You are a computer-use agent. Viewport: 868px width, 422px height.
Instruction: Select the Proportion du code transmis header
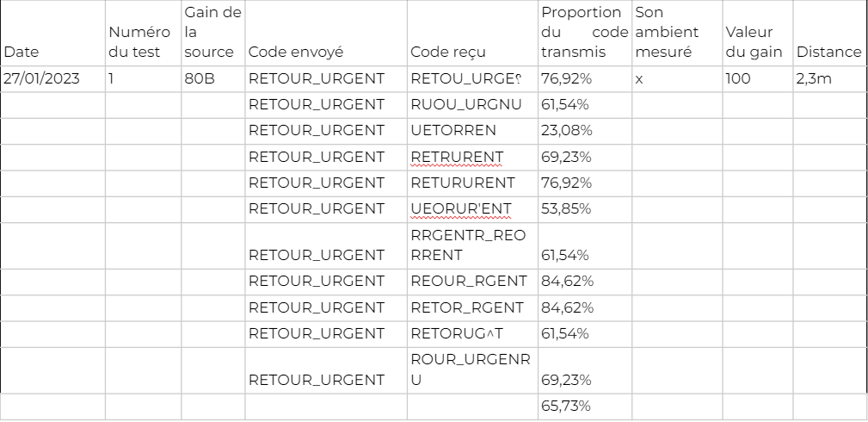click(x=585, y=34)
